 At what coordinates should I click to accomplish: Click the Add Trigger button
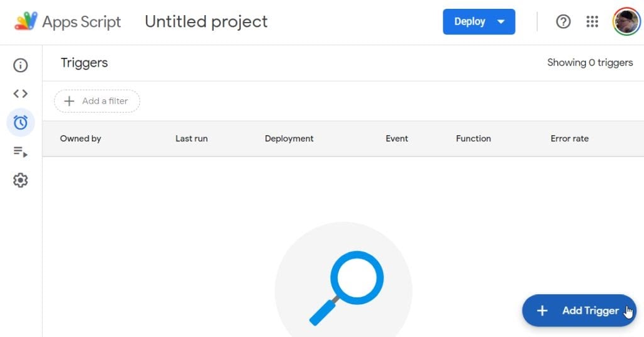tap(579, 311)
